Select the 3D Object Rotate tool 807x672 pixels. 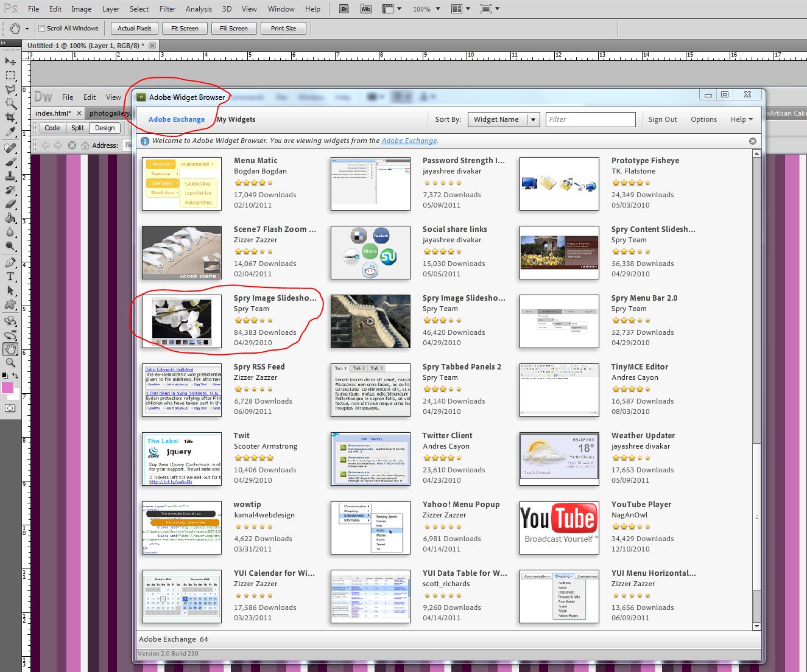pos(10,321)
